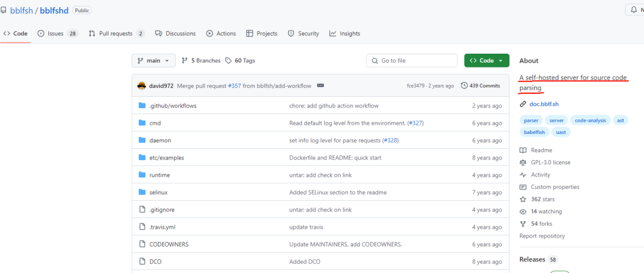644x273 pixels.
Task: Click the .gitignore file icon
Action: (142, 210)
